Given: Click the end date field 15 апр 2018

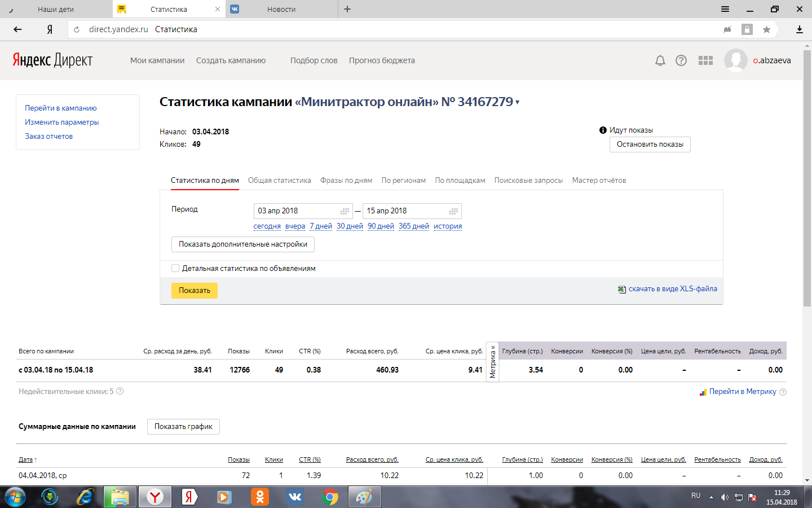Looking at the screenshot, I should [x=412, y=211].
